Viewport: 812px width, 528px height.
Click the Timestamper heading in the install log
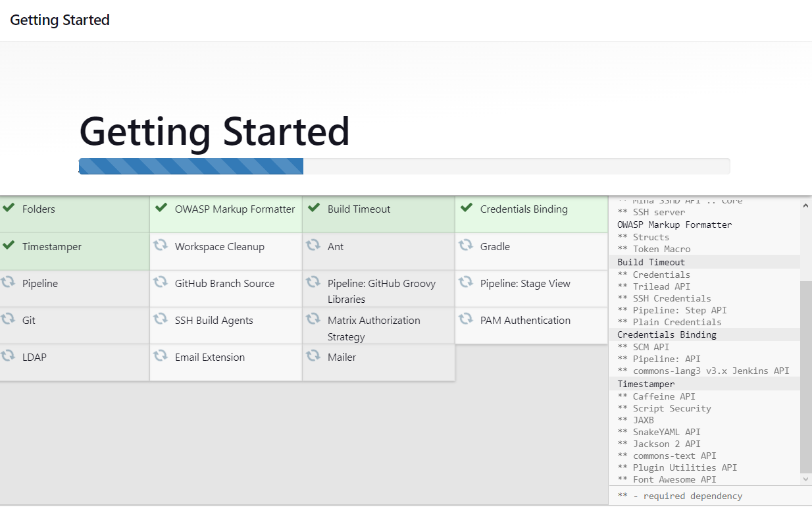(x=646, y=384)
